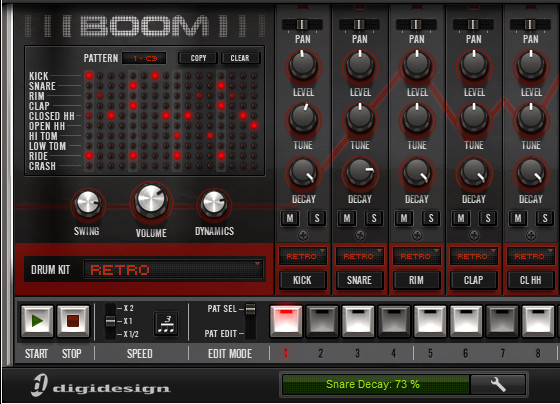Open the Kick channel RETRO kit dropdown
The height and width of the screenshot is (404, 560).
(x=303, y=256)
